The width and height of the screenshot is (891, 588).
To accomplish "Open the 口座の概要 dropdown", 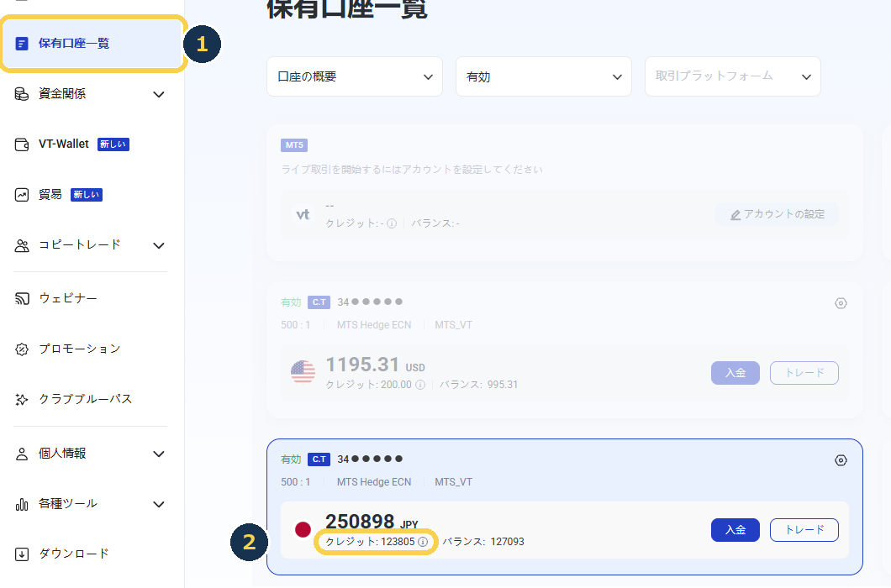I will (x=355, y=76).
